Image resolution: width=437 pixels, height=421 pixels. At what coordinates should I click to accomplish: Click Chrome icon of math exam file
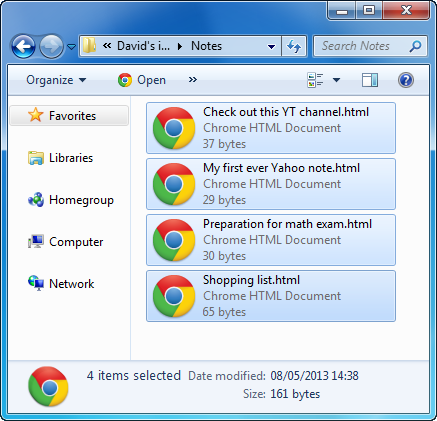[x=174, y=240]
